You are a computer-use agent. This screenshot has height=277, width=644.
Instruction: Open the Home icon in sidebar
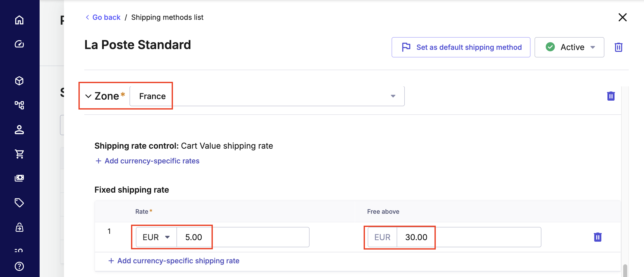19,20
